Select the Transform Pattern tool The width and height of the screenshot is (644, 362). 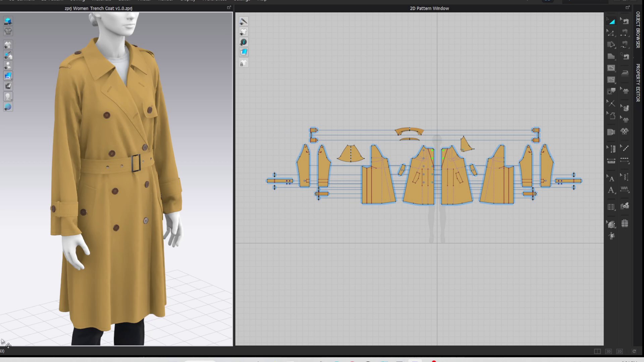[x=612, y=21]
